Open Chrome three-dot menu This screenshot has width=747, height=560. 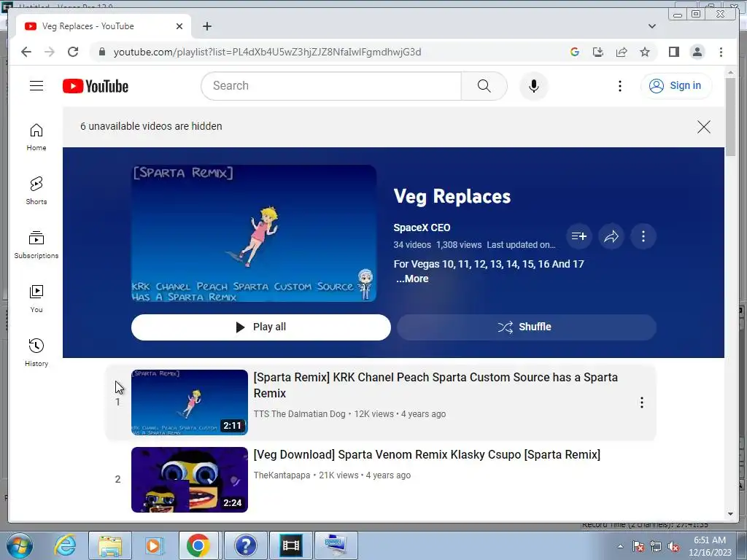point(721,52)
